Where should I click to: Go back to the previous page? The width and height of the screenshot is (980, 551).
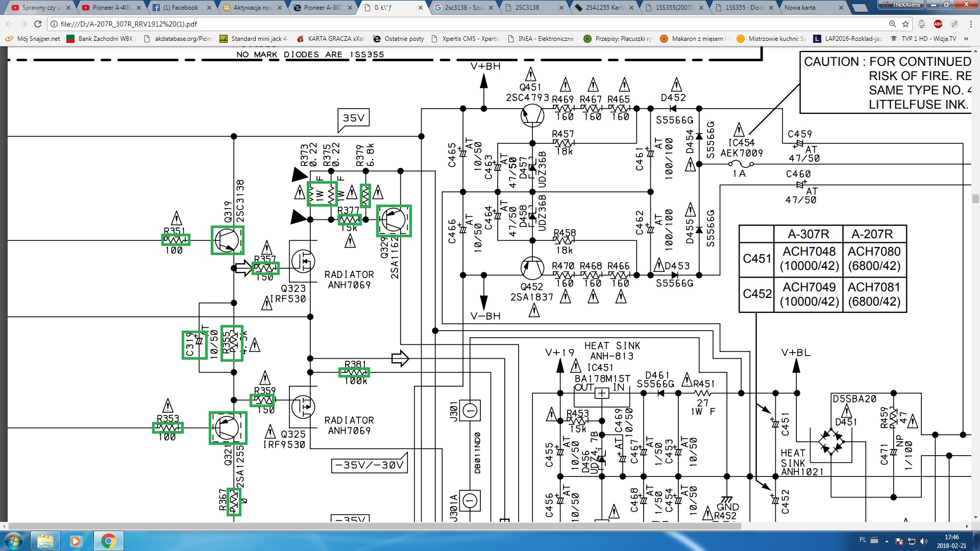click(9, 24)
